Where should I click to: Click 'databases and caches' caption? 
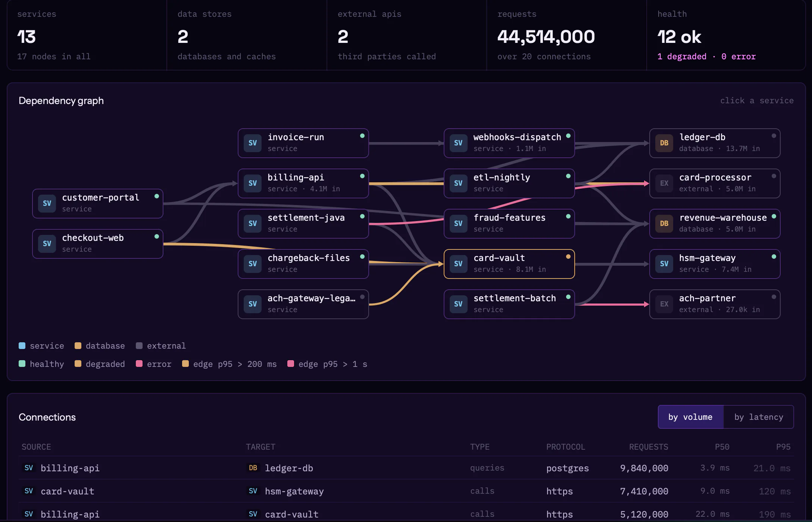click(x=227, y=56)
